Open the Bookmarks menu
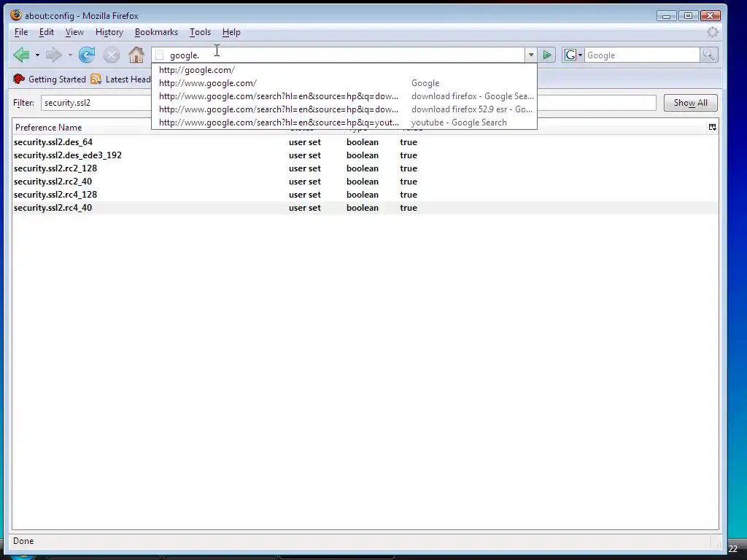 click(x=156, y=32)
